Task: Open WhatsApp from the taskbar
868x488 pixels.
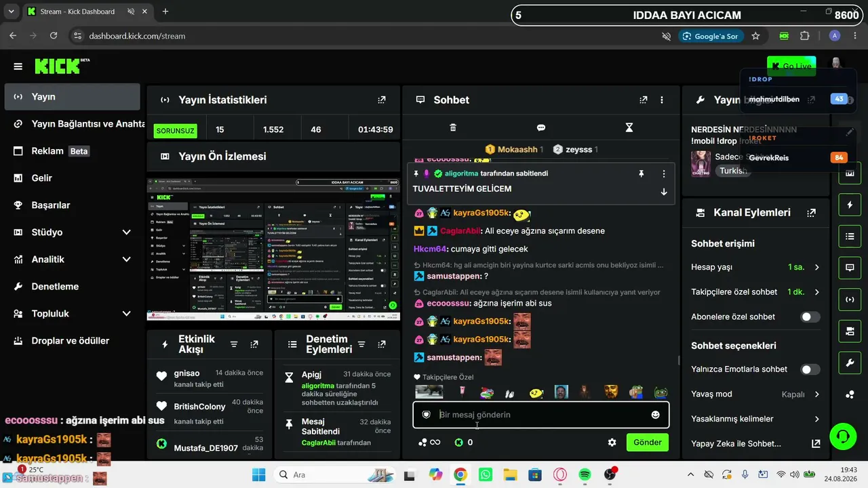Action: (x=485, y=474)
